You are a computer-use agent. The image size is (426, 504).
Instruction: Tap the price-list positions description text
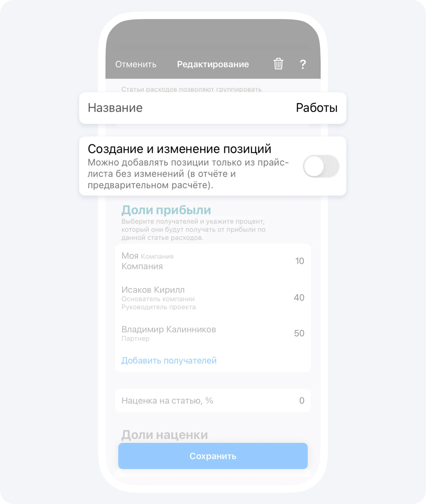click(188, 174)
